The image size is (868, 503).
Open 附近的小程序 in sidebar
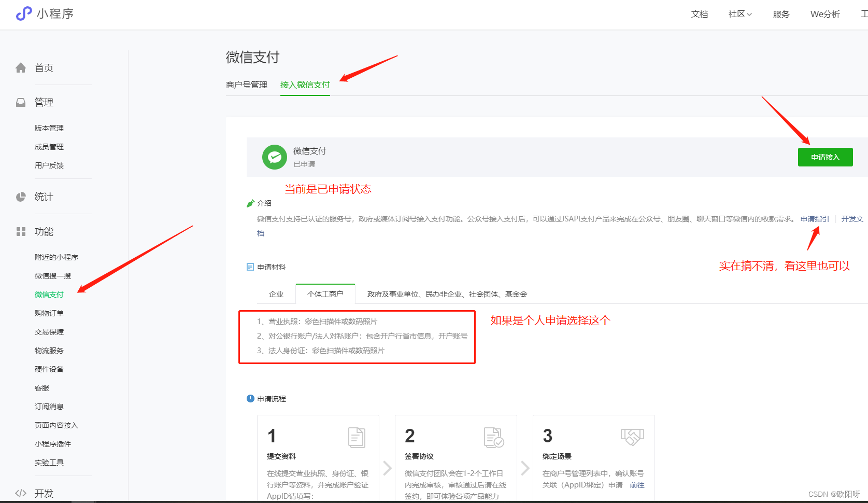[56, 257]
